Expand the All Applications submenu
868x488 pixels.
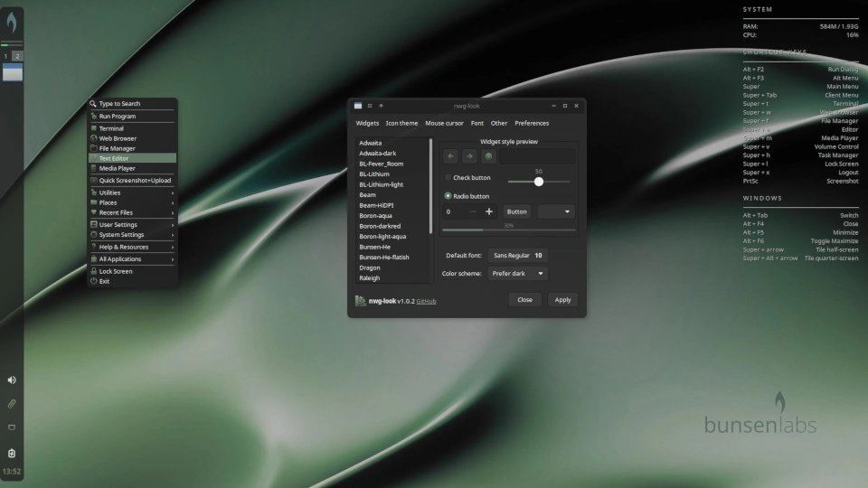pyautogui.click(x=132, y=259)
